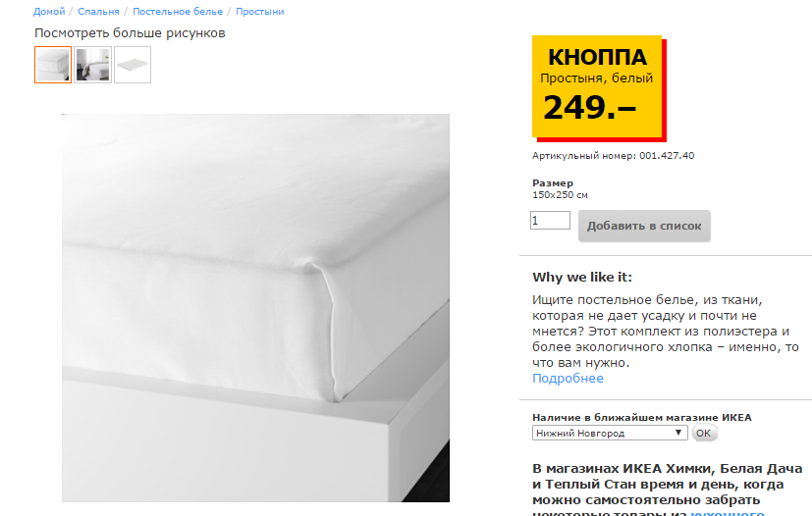Select the first folded sheet thumbnail
Screen dimensions: 812x516
pos(53,65)
